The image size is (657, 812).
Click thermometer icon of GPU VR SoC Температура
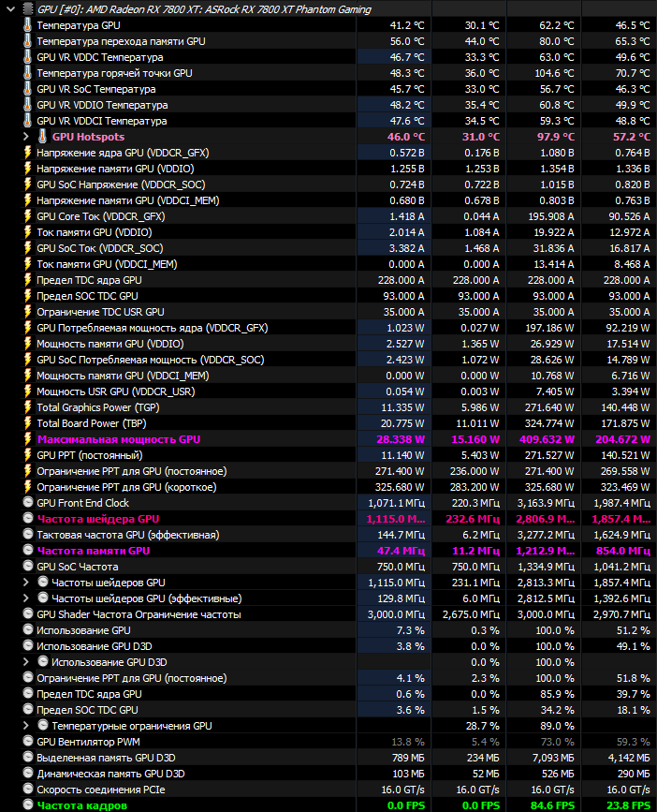point(28,89)
